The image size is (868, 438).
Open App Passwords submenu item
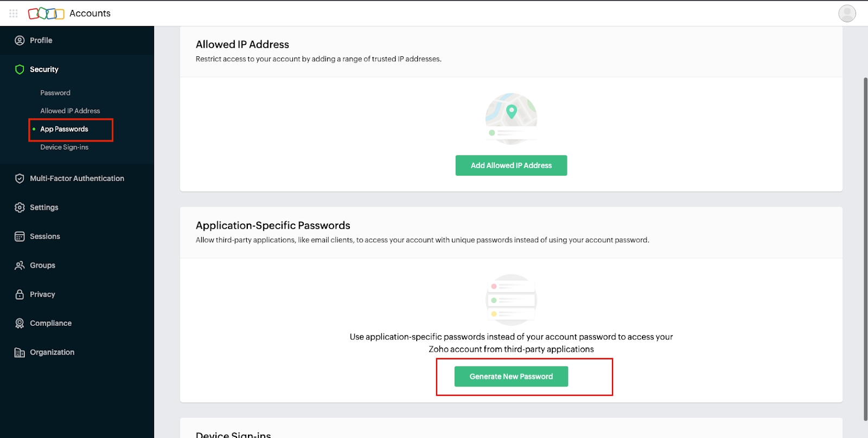64,129
